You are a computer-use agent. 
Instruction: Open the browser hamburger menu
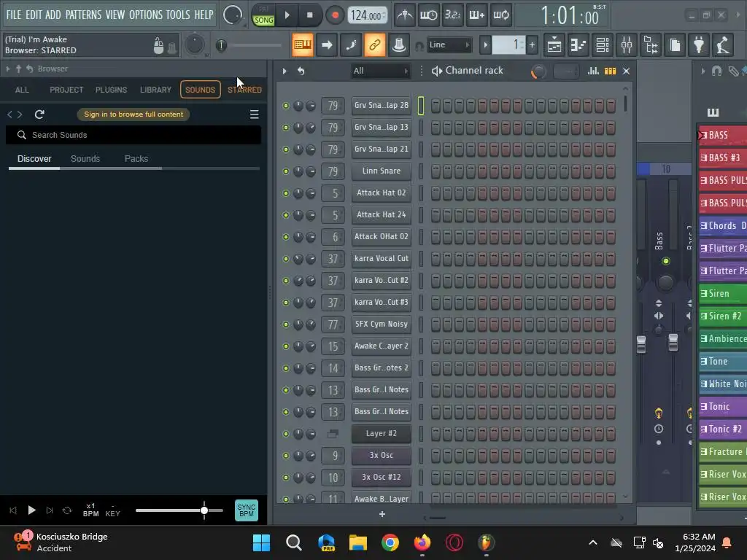tap(255, 114)
